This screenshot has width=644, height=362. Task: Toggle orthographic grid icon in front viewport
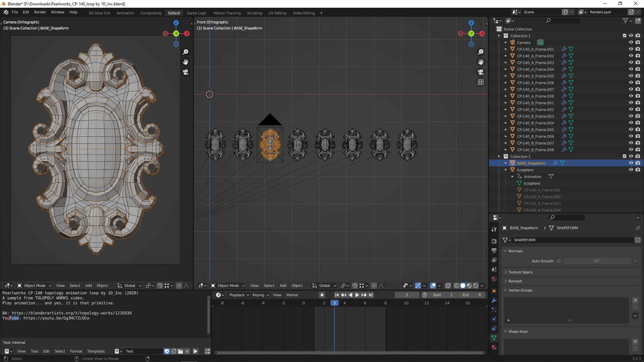pyautogui.click(x=481, y=82)
